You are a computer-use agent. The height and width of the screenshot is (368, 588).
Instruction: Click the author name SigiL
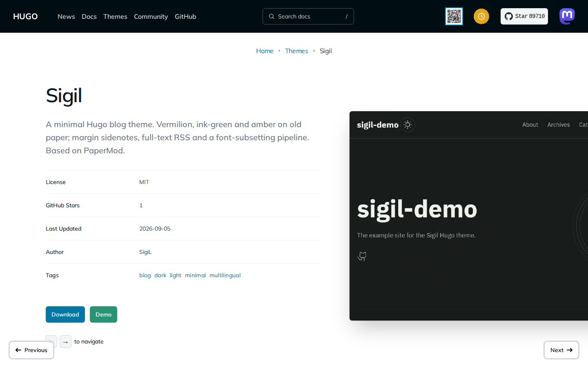(145, 252)
